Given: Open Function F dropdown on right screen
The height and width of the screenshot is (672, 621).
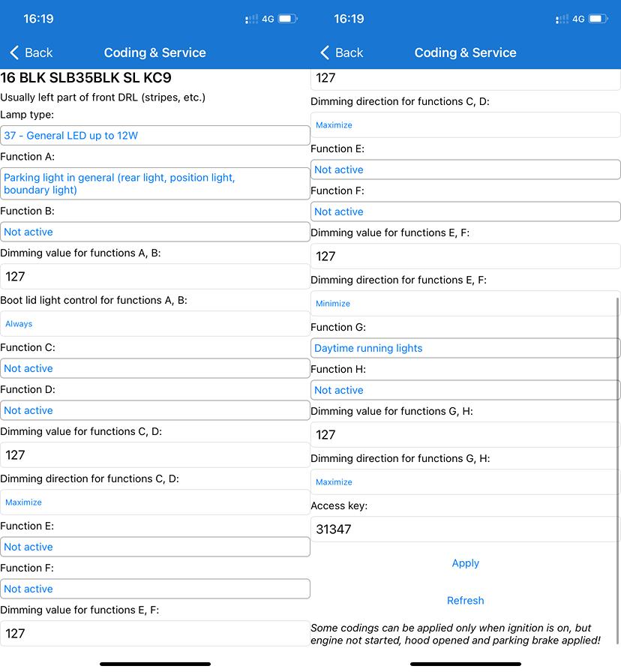Looking at the screenshot, I should (x=466, y=211).
